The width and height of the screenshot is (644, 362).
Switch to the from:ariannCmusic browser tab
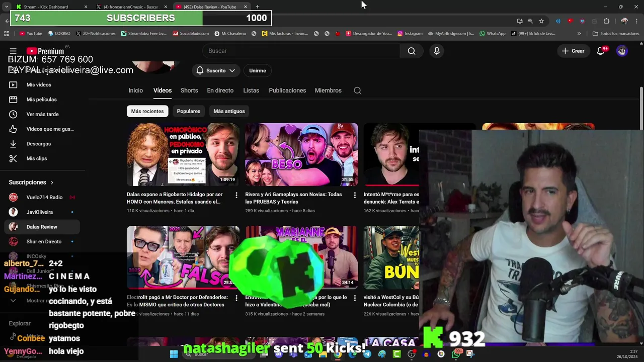pyautogui.click(x=131, y=7)
